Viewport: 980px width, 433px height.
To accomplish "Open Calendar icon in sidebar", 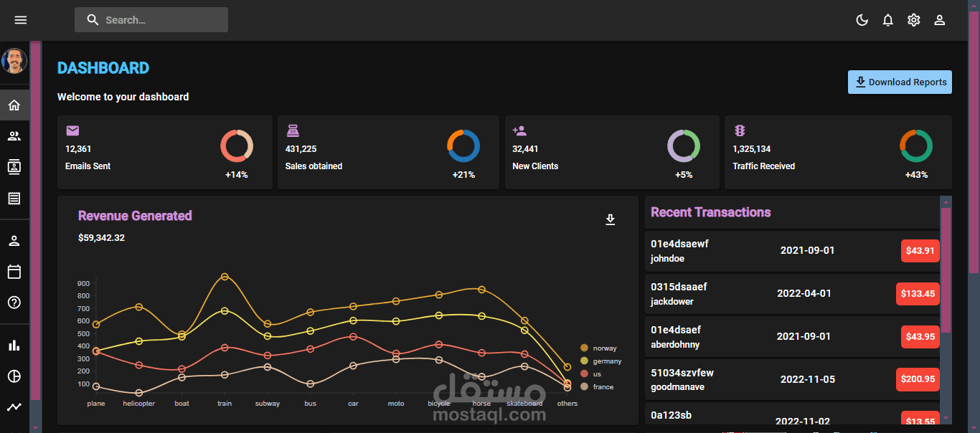I will point(14,272).
